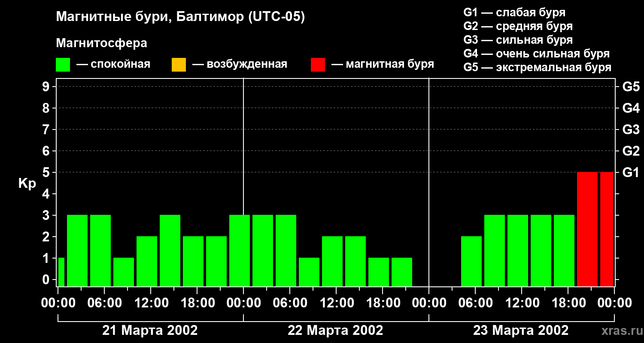Click the 'Kp' axis title
The image size is (644, 343).
pos(27,184)
